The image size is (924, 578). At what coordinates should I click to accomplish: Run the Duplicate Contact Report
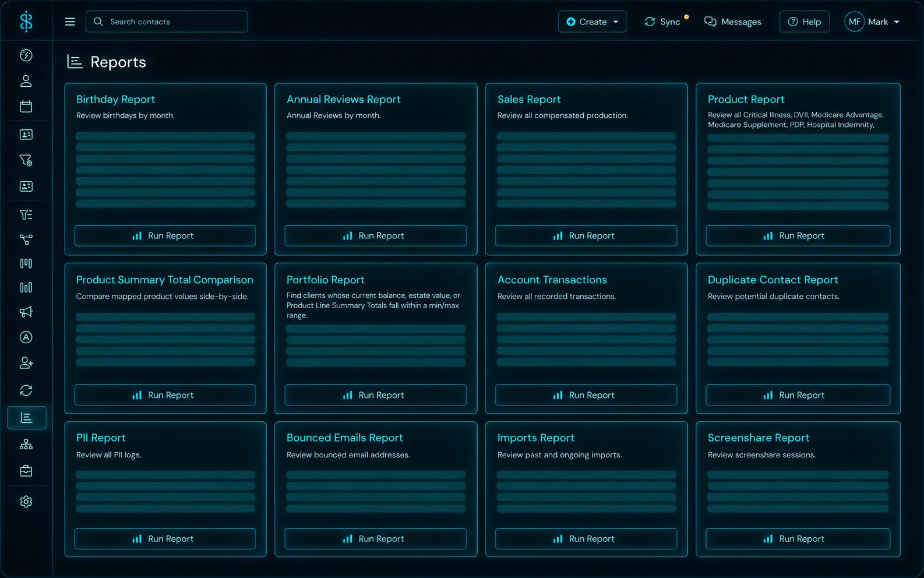pyautogui.click(x=798, y=395)
